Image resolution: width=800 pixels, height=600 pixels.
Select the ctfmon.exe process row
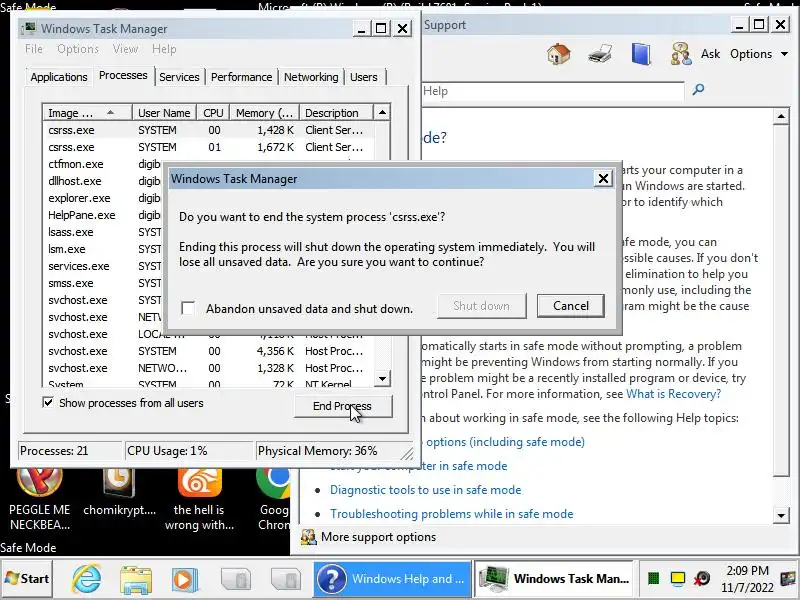pos(104,164)
